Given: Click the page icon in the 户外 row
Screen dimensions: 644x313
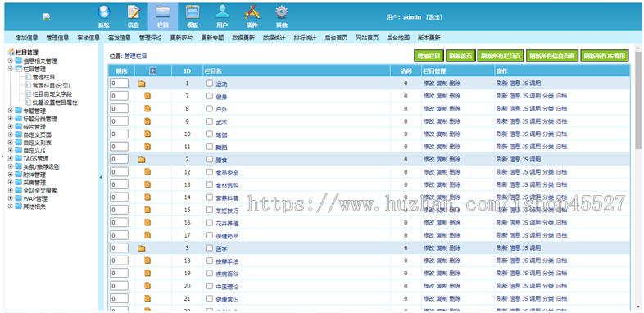Looking at the screenshot, I should 147,108.
